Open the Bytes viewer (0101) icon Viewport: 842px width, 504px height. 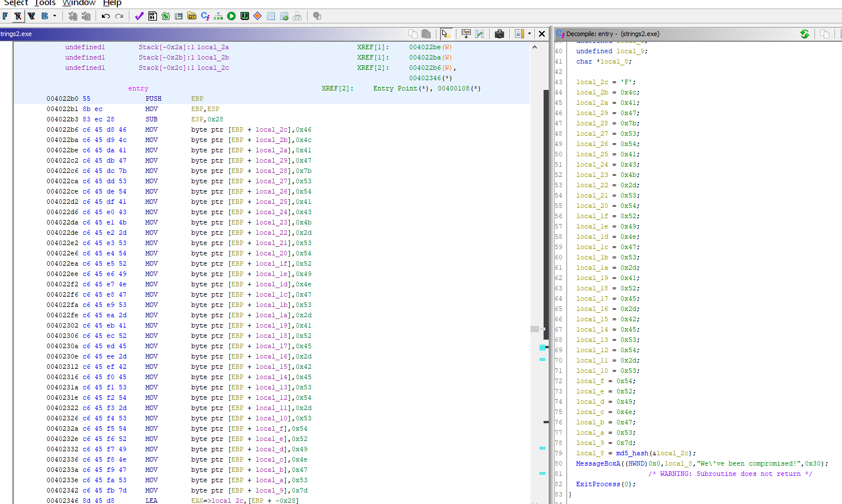(152, 16)
